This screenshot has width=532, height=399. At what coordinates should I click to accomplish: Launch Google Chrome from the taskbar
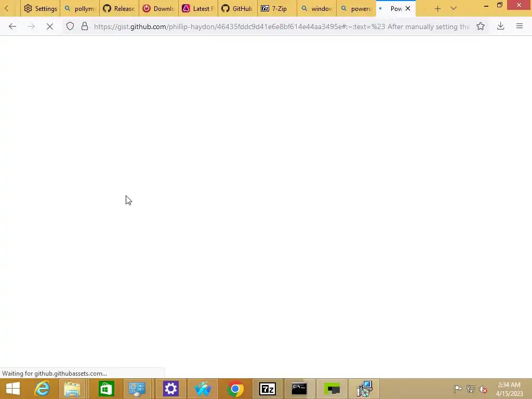point(235,389)
